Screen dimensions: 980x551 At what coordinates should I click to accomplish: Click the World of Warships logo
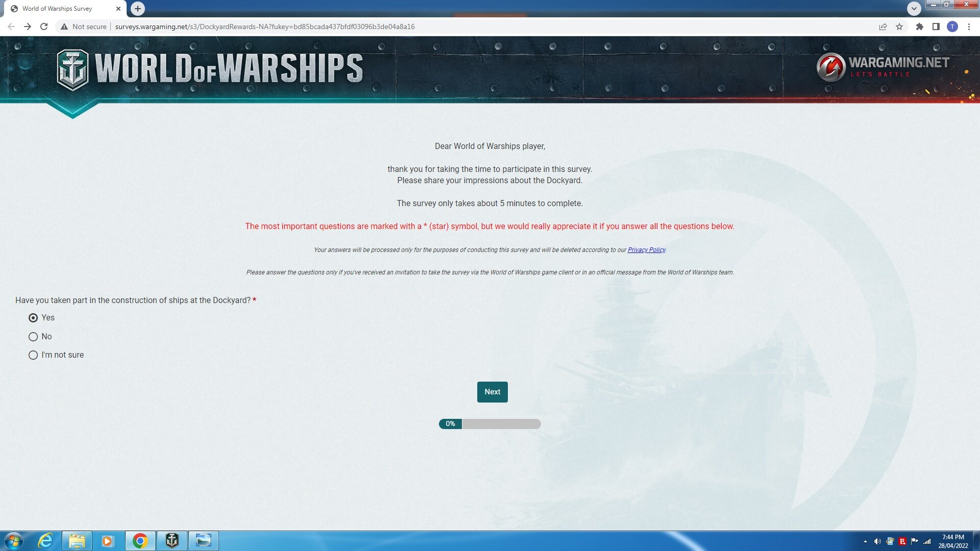(x=210, y=69)
